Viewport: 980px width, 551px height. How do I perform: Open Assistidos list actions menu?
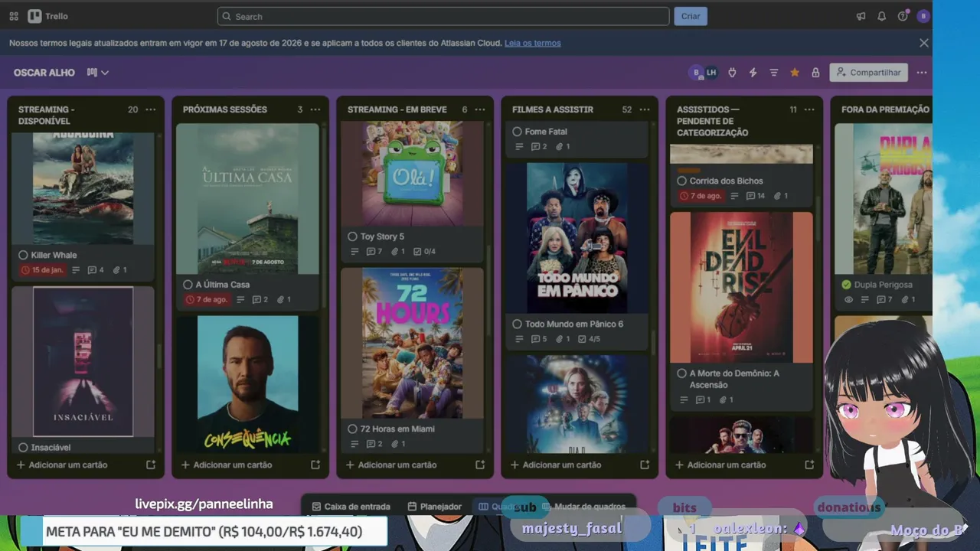[809, 109]
